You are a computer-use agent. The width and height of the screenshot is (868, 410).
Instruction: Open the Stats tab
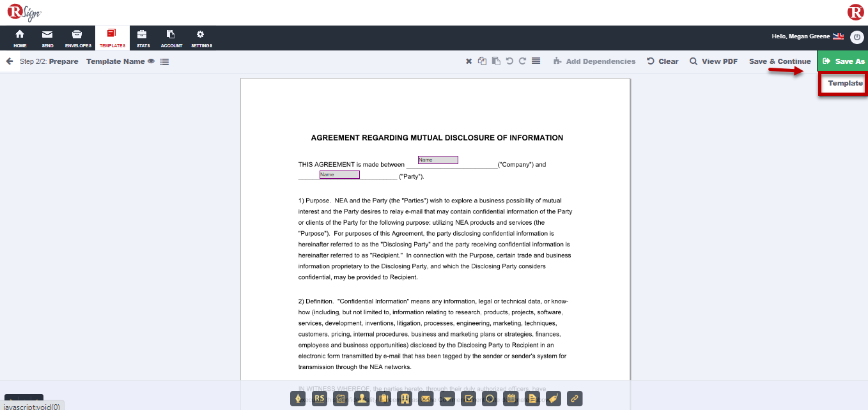[x=143, y=38]
